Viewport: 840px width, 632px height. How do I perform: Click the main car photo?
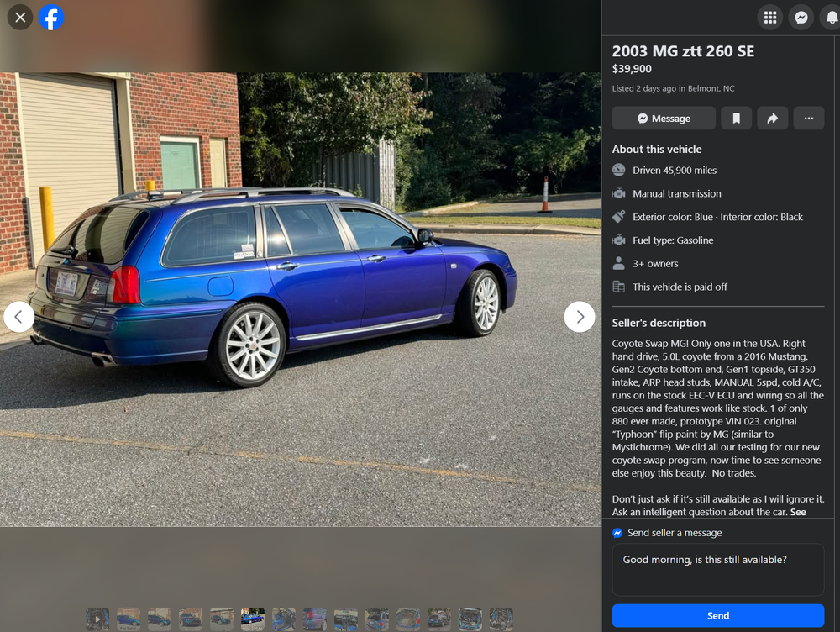(x=301, y=299)
